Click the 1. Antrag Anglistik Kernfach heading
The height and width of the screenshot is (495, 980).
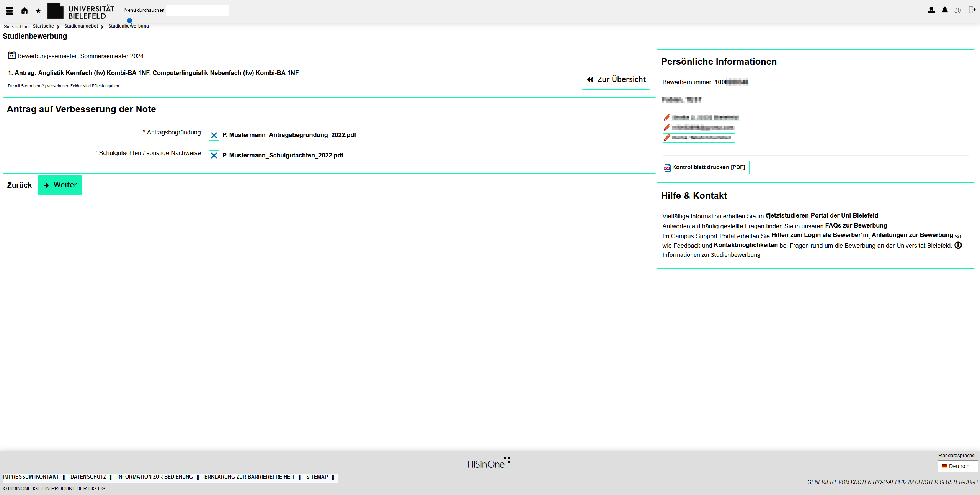click(153, 73)
